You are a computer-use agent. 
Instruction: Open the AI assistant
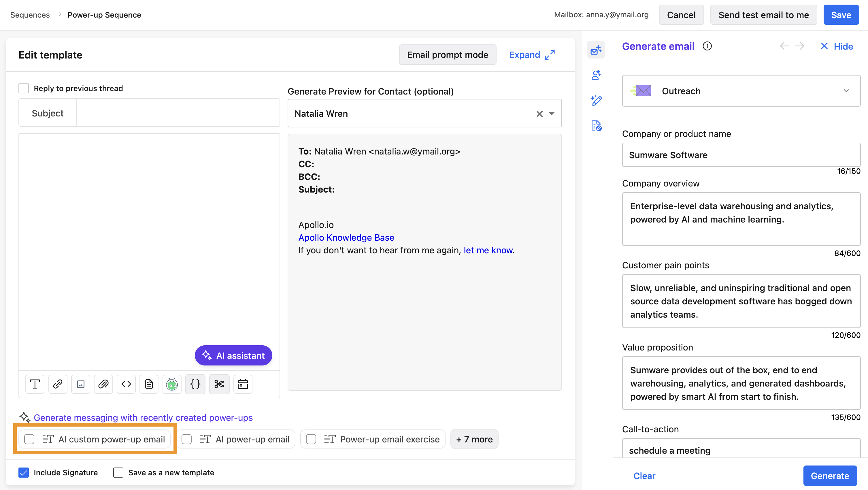coord(233,355)
